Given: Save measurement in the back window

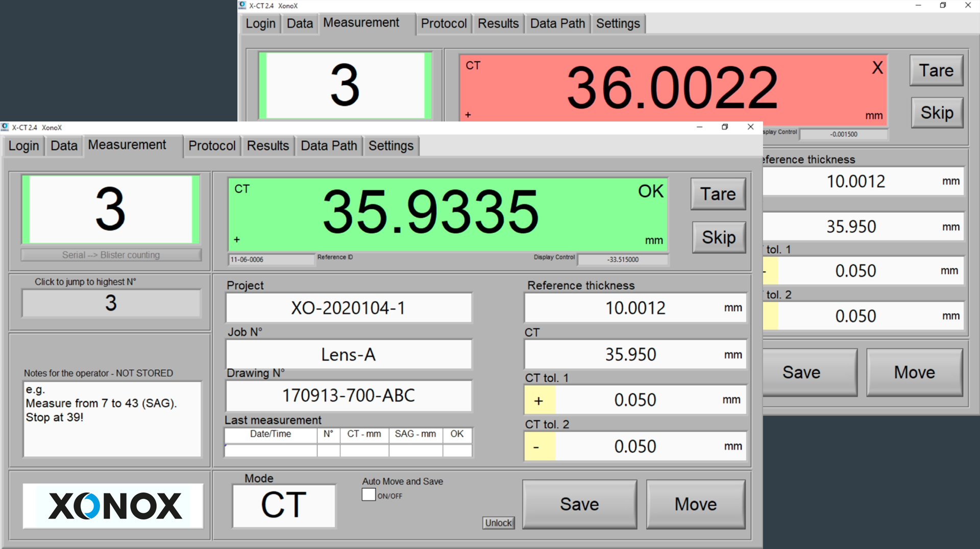Looking at the screenshot, I should pos(810,372).
